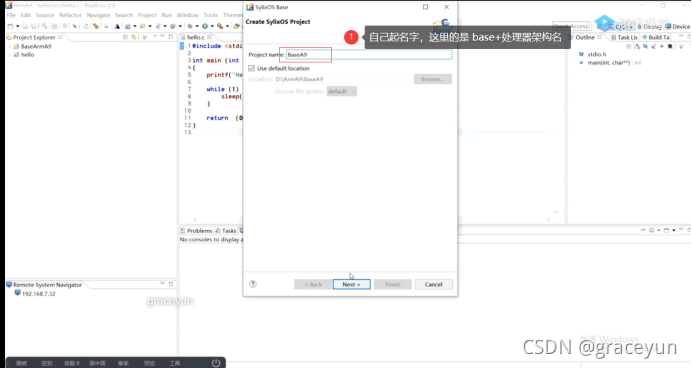Switch to the Build Targets tab
This screenshot has width=692, height=368.
pyautogui.click(x=656, y=37)
